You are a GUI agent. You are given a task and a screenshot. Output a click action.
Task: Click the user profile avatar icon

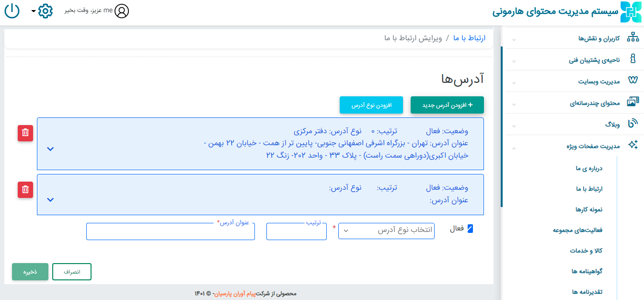coord(122,11)
